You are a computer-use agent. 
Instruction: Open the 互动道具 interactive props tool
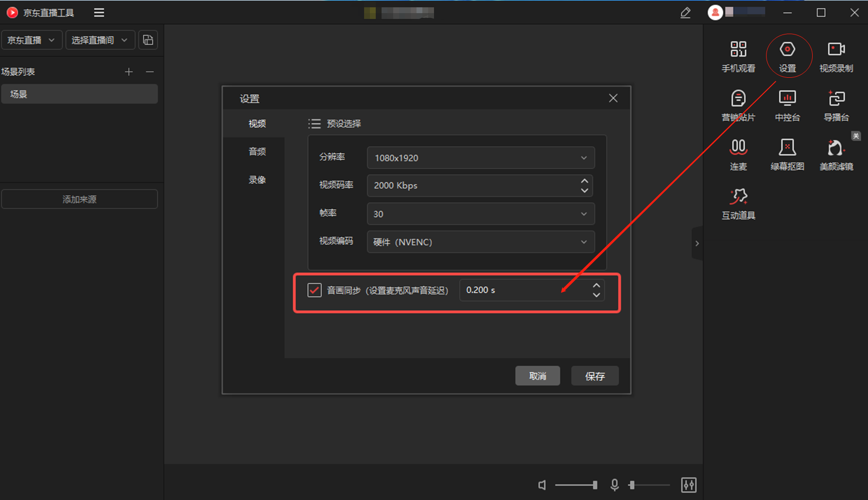[x=738, y=204]
